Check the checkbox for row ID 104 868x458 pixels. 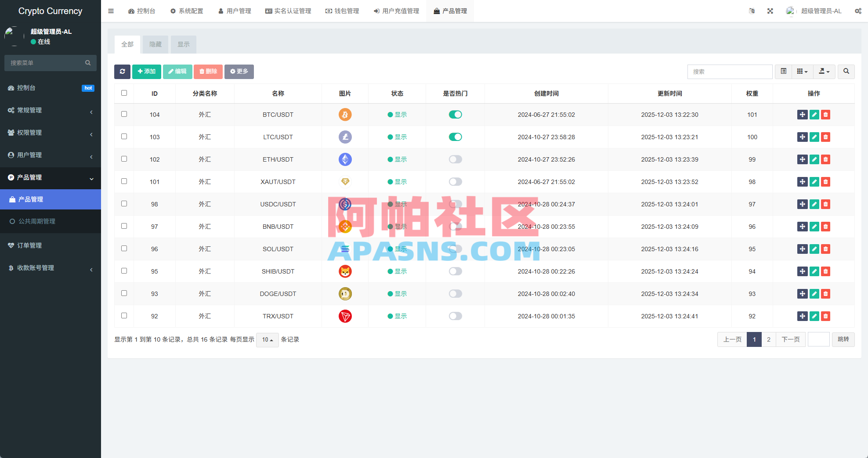pos(124,114)
